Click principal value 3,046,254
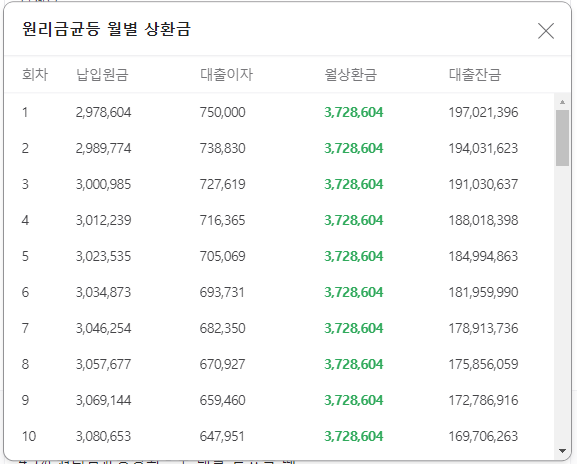The image size is (577, 464). pos(103,328)
